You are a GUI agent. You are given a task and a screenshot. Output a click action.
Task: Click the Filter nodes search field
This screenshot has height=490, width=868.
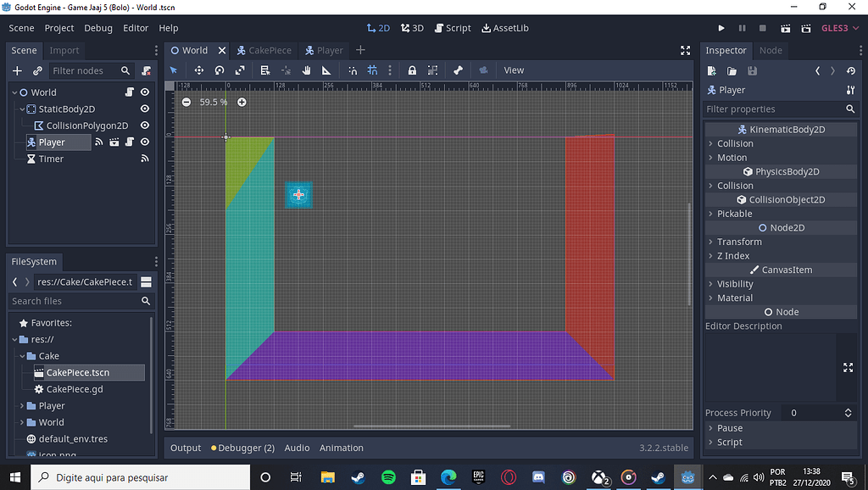click(91, 71)
